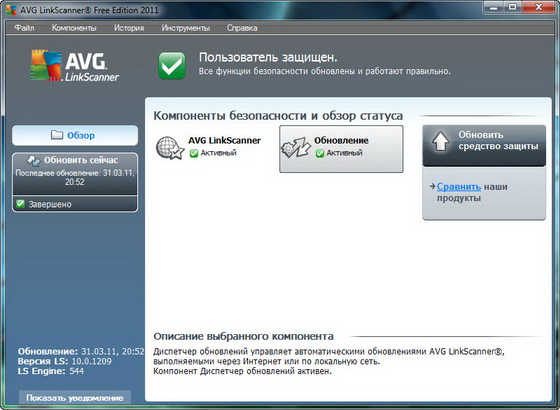Click Последнее обновление date text
The width and height of the screenshot is (560, 410).
(75, 178)
